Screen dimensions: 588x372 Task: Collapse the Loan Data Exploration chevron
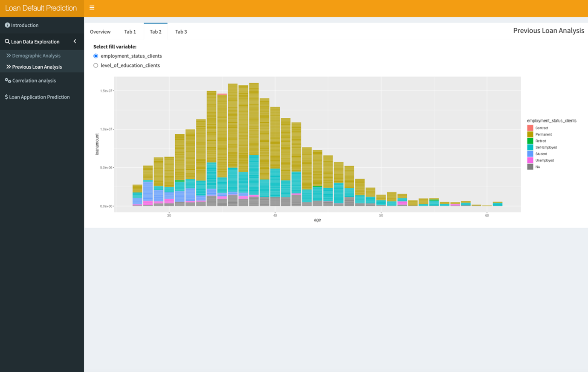(75, 41)
